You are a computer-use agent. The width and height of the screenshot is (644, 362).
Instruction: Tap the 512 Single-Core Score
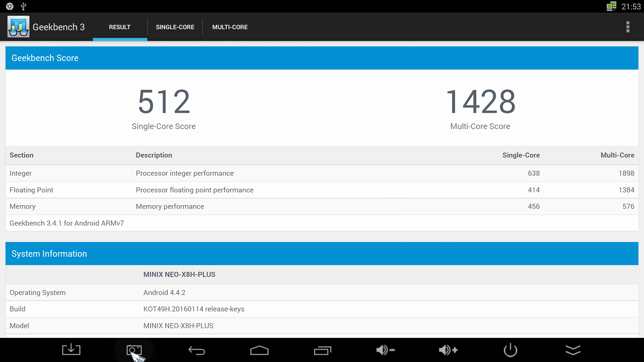164,102
